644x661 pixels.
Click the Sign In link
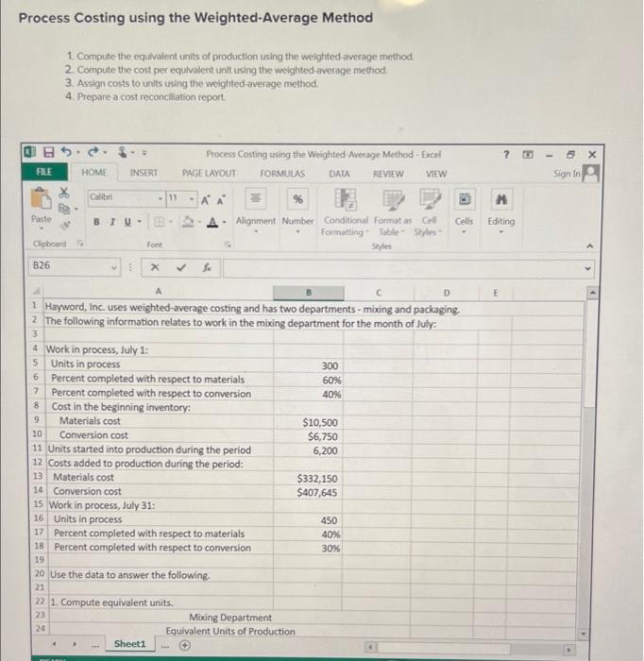click(x=567, y=173)
